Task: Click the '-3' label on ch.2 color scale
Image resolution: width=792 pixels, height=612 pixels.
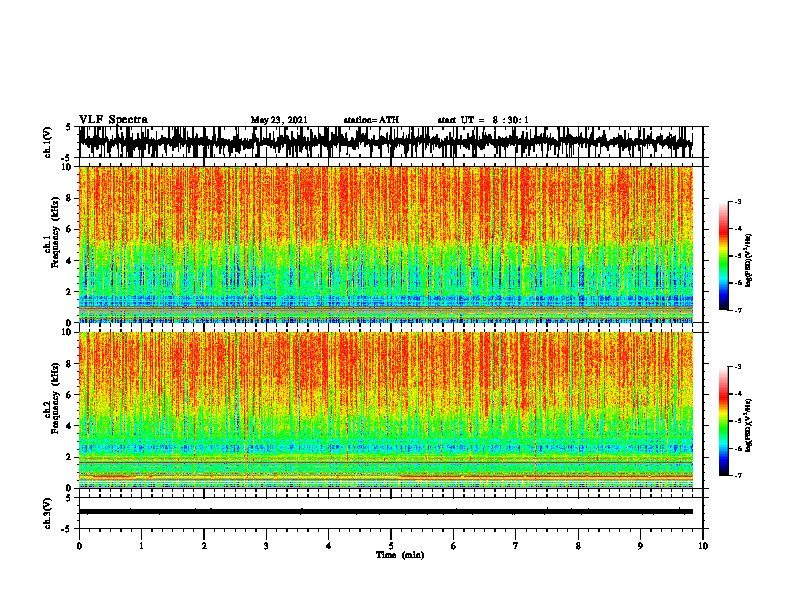Action: (738, 367)
